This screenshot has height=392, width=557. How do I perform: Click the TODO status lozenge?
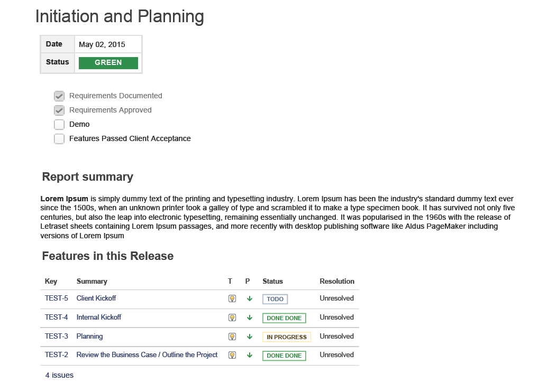(275, 299)
